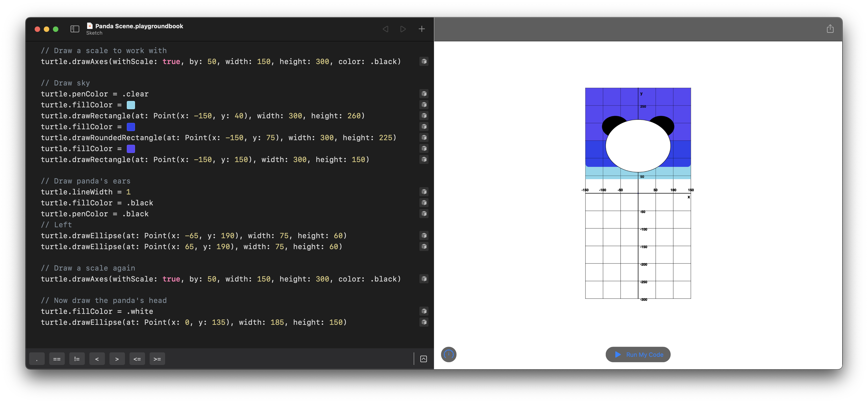
Task: Open the share icon in live view
Action: pos(830,29)
